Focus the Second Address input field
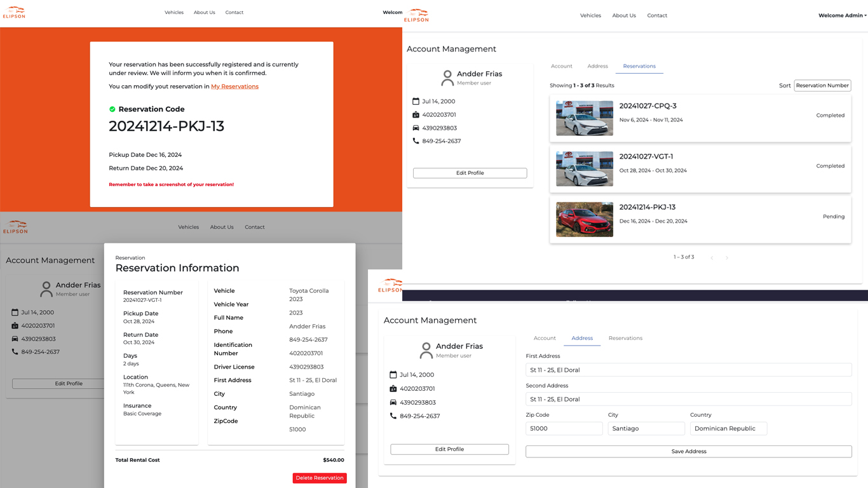This screenshot has width=868, height=488. click(689, 399)
